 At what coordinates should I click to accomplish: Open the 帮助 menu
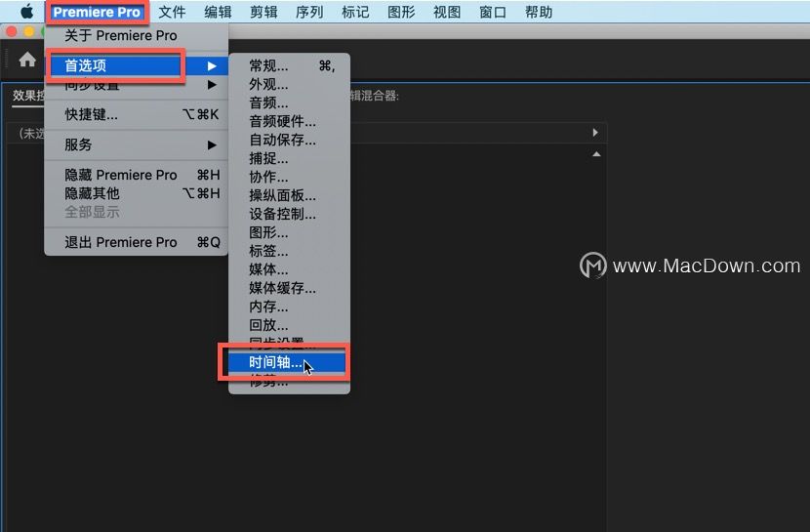(539, 12)
